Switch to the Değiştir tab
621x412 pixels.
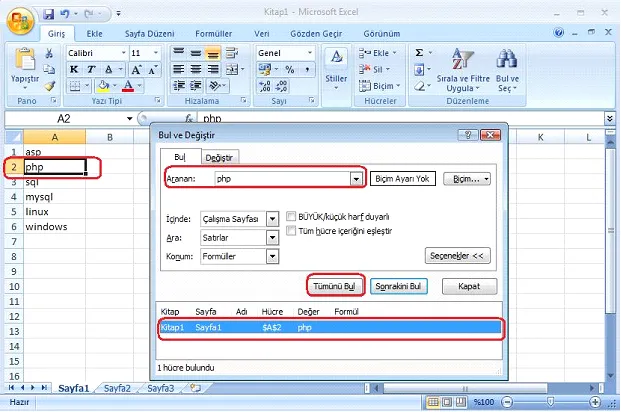219,157
